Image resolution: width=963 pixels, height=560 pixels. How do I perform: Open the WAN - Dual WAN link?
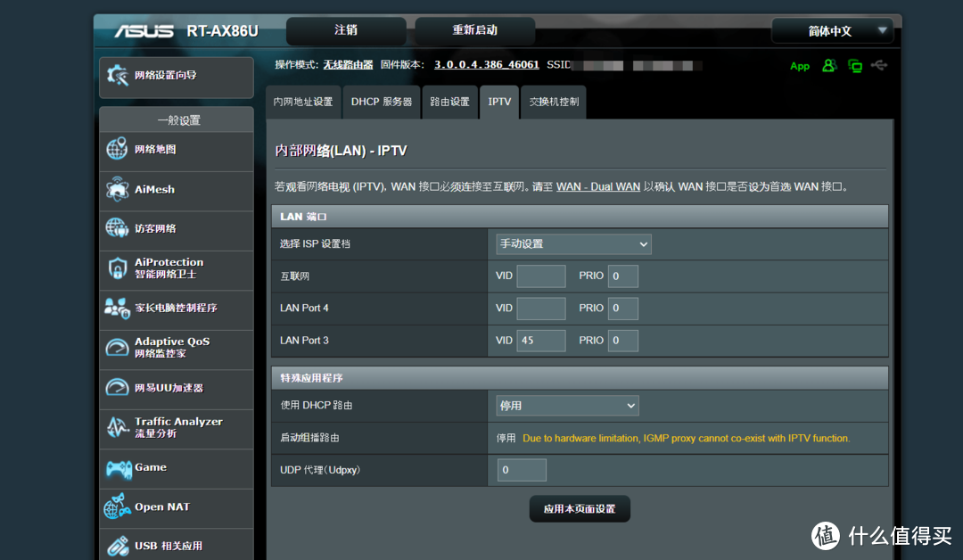(597, 186)
